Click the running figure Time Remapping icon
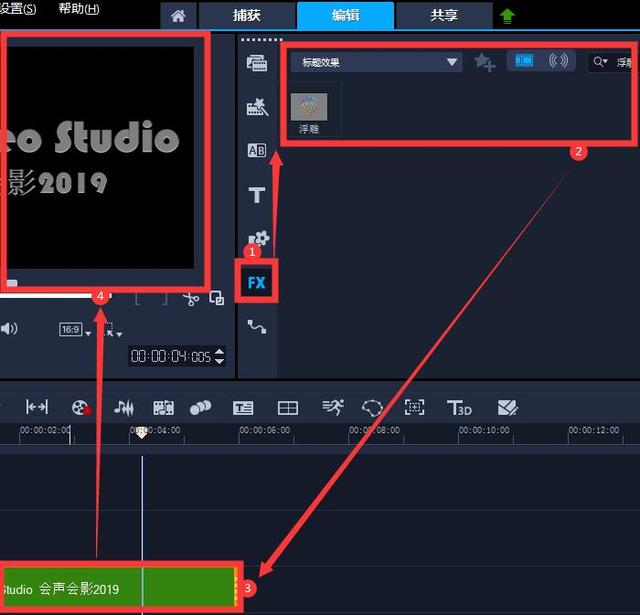 (x=333, y=407)
